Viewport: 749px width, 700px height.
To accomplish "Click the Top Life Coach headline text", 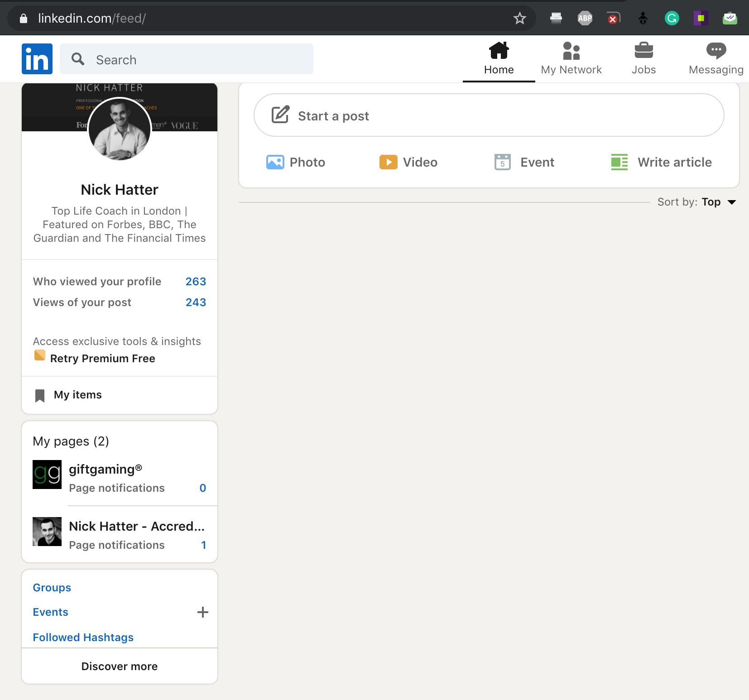I will [120, 225].
